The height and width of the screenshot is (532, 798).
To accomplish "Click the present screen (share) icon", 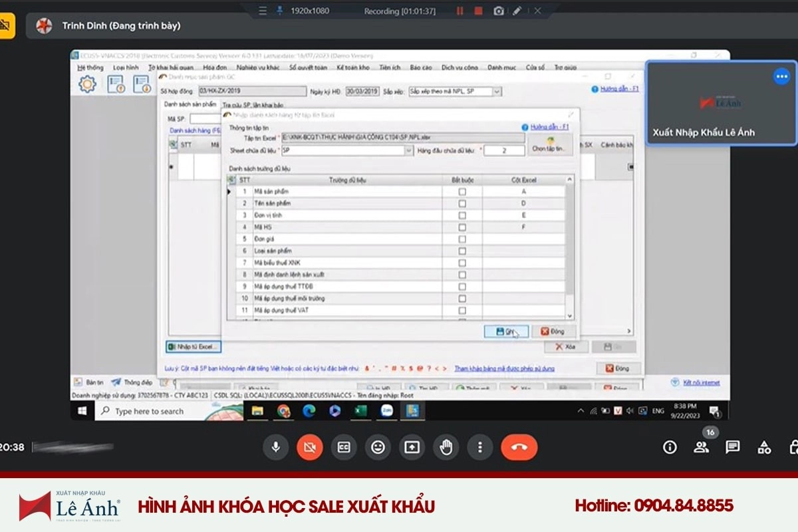I will tap(412, 448).
